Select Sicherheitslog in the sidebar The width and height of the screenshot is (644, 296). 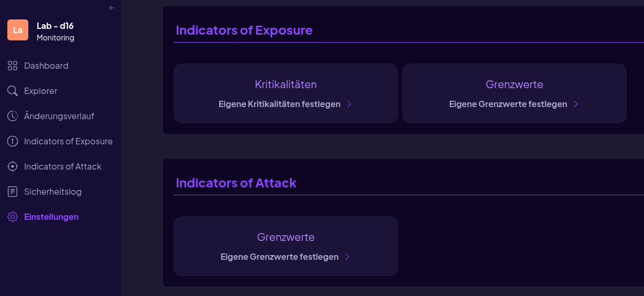click(x=53, y=192)
